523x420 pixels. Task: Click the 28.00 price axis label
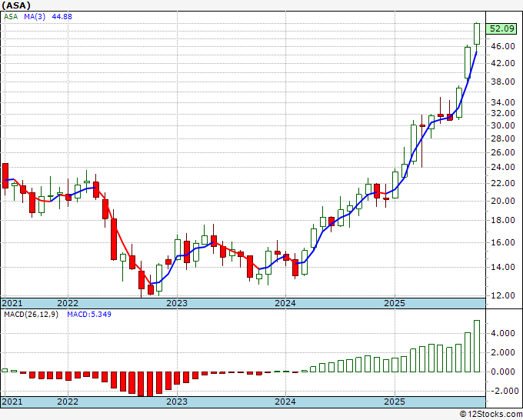coord(503,138)
